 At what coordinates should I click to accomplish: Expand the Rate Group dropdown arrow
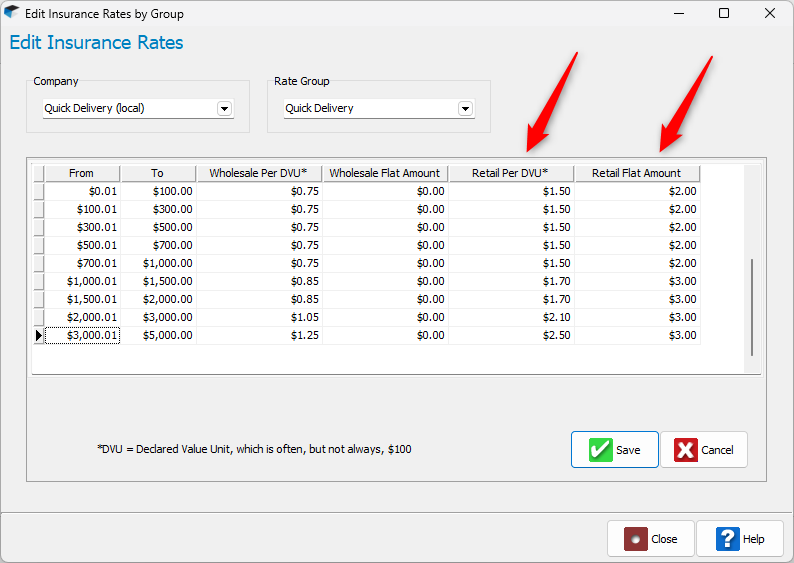click(x=465, y=108)
